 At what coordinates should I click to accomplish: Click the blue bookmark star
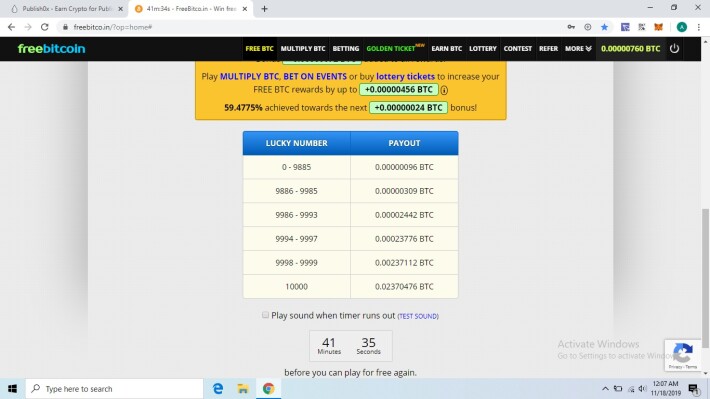[604, 27]
